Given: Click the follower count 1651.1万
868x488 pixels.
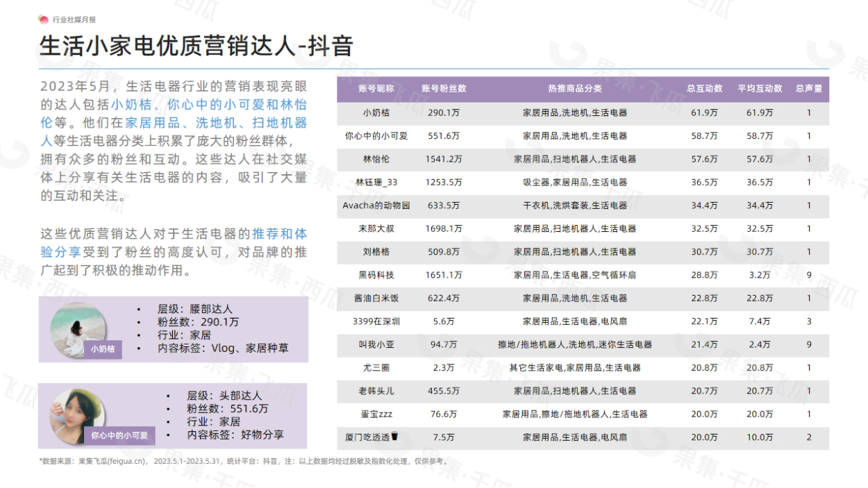Looking at the screenshot, I should click(444, 275).
